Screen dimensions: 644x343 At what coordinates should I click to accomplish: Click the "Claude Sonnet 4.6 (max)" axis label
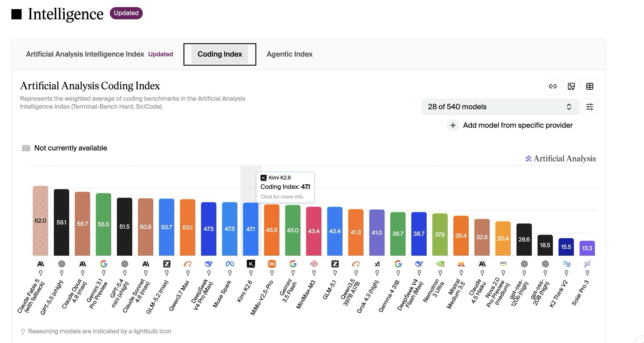pyautogui.click(x=136, y=296)
